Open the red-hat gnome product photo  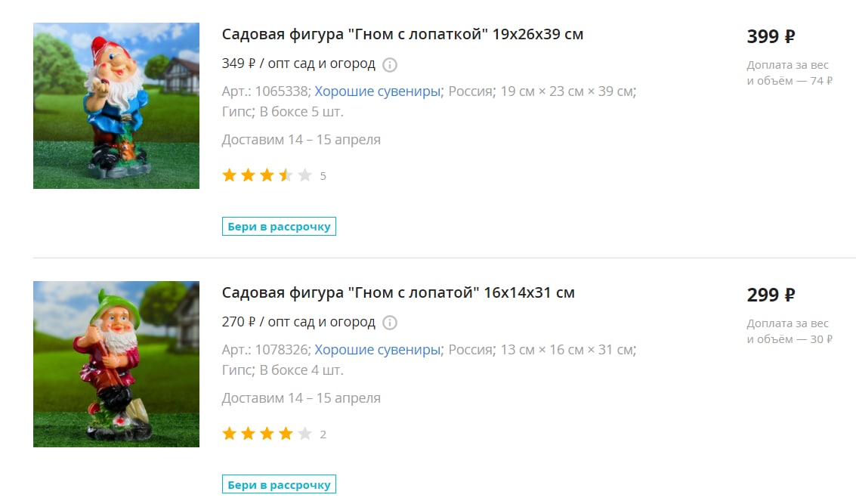(x=116, y=106)
